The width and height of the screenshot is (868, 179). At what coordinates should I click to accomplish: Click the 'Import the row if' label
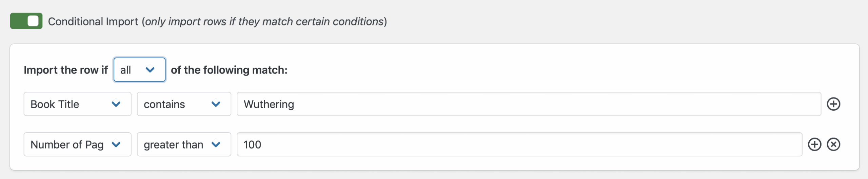65,70
